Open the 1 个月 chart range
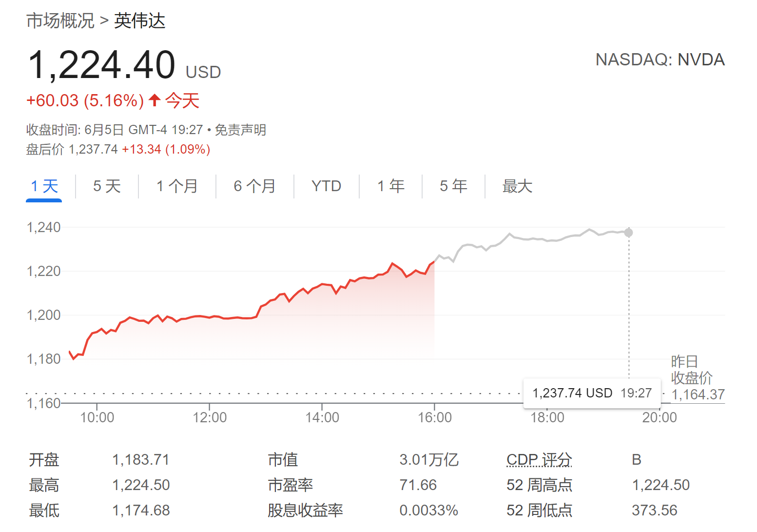757x532 pixels. [x=177, y=186]
